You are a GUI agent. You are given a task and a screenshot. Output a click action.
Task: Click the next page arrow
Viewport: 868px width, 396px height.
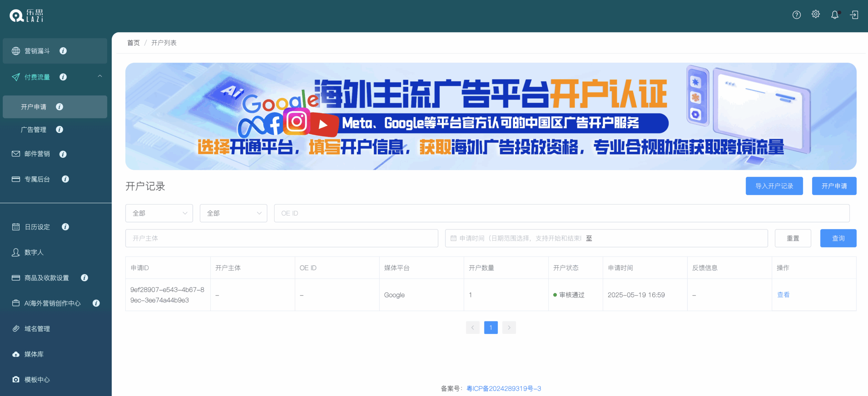pos(509,327)
